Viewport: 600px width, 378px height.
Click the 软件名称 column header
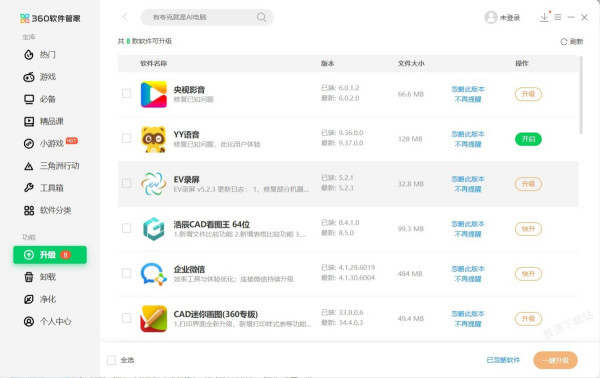click(153, 64)
